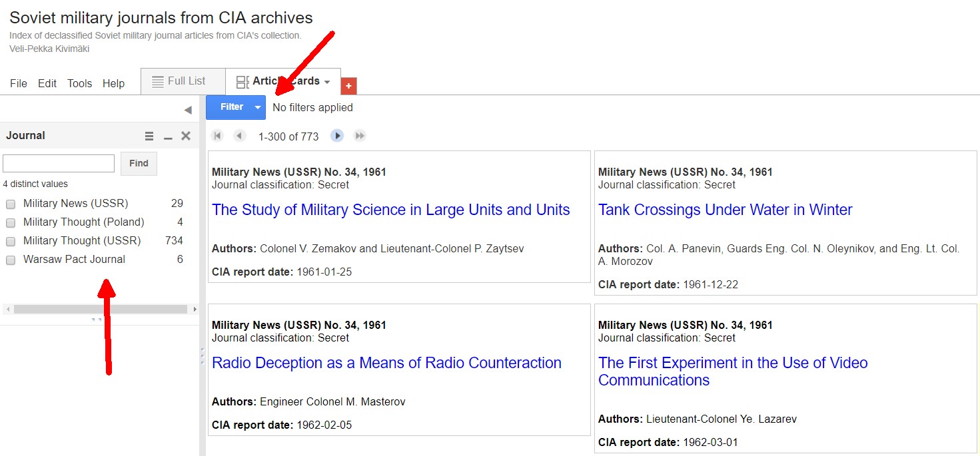980x456 pixels.
Task: Close the Journal facet panel
Action: [x=186, y=136]
